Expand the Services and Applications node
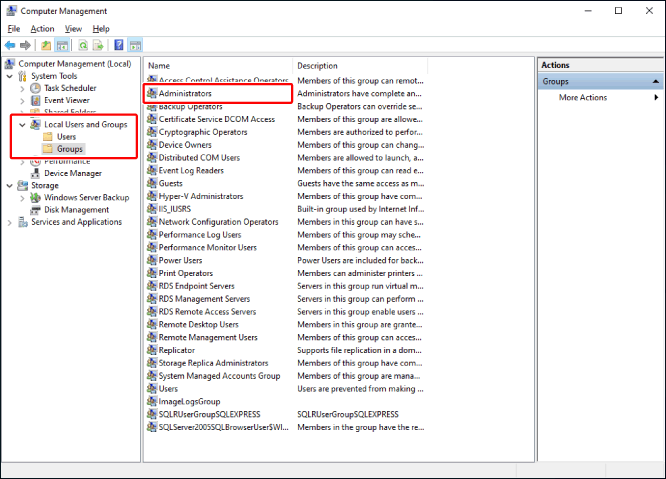 coord(10,222)
